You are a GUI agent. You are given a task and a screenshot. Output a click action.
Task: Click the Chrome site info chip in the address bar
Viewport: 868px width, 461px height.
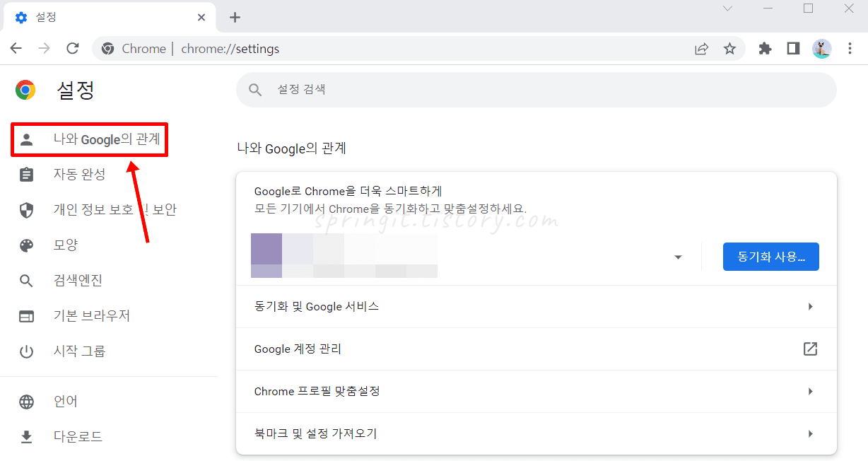point(134,49)
